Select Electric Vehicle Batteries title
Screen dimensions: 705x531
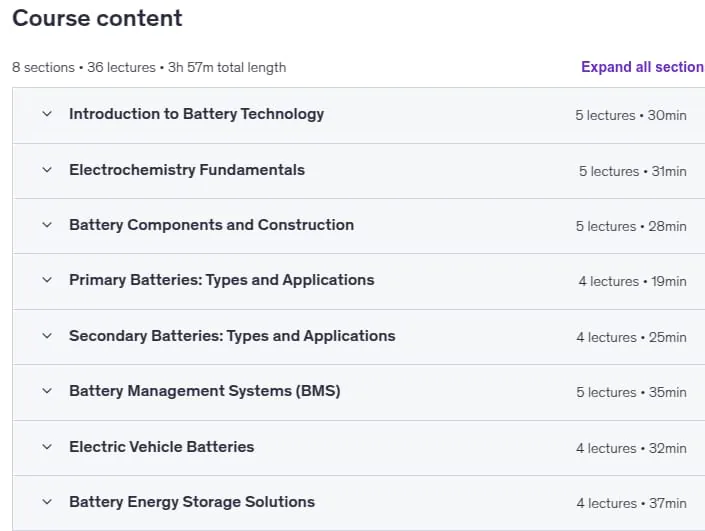(x=161, y=447)
